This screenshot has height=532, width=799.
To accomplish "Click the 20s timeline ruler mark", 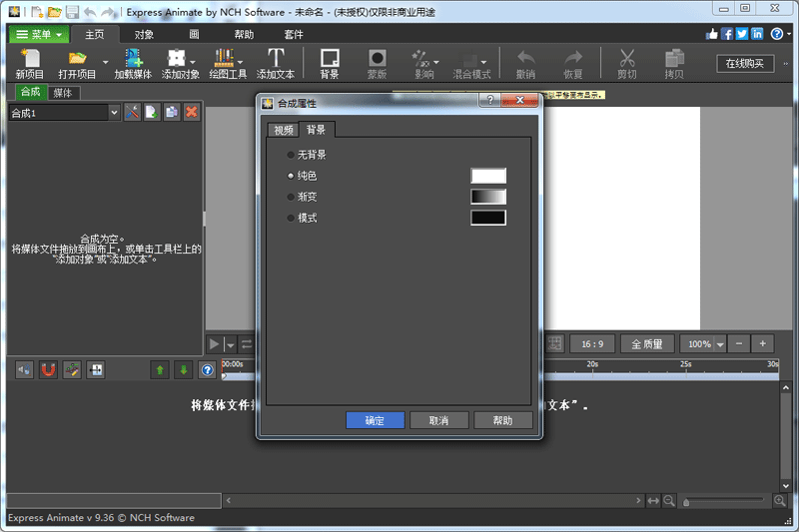I will (592, 364).
